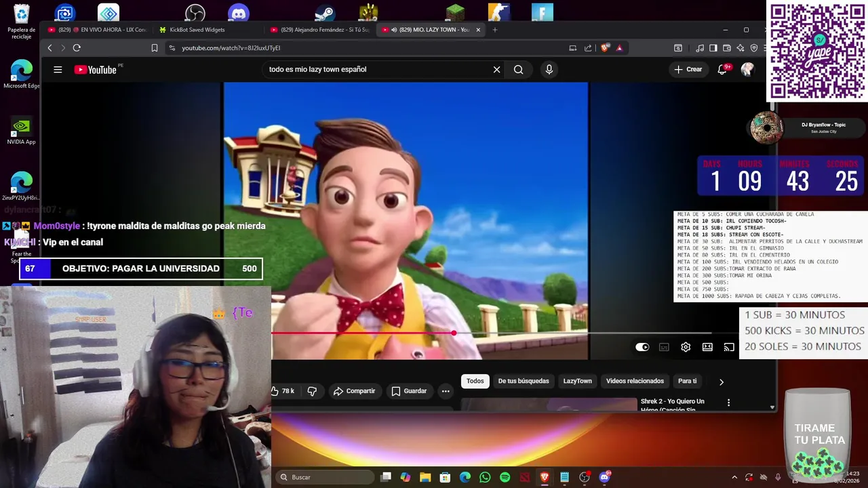The image size is (868, 488).
Task: Select De tus búsquedas filter chip
Action: [x=524, y=381]
